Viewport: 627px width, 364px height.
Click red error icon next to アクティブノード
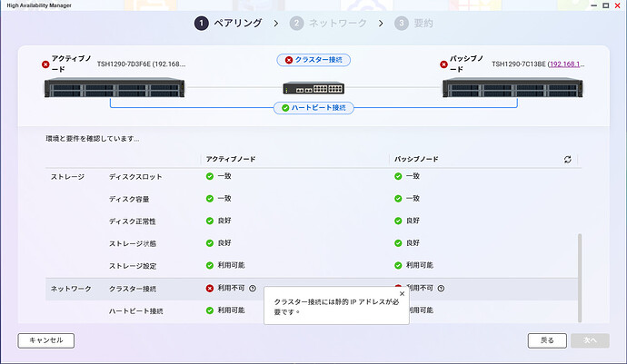(x=45, y=64)
